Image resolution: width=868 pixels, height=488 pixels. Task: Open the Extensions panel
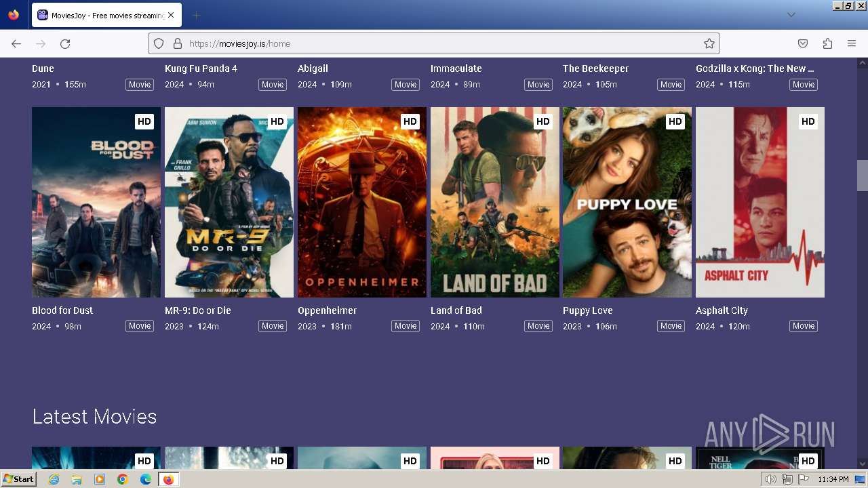tap(827, 43)
